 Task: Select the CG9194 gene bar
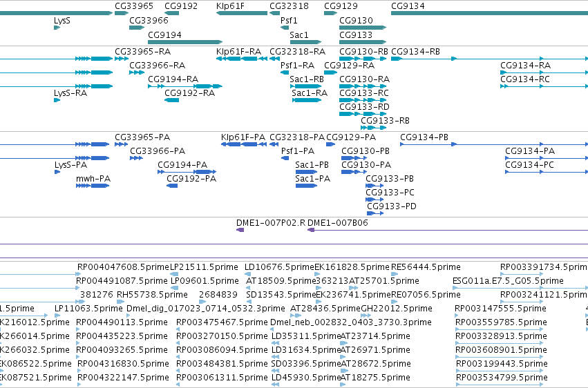185,42
